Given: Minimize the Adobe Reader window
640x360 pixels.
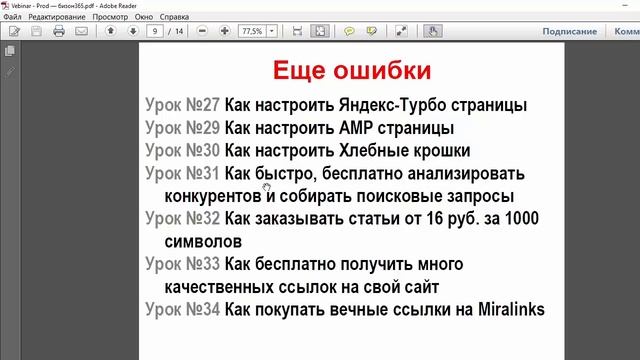Looking at the screenshot, I should (625, 5).
